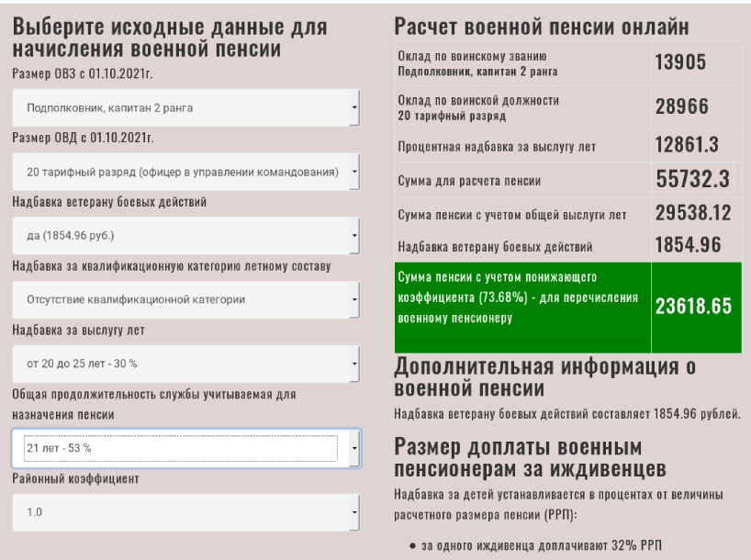Select the final pension amount 23618.65

pyautogui.click(x=693, y=306)
